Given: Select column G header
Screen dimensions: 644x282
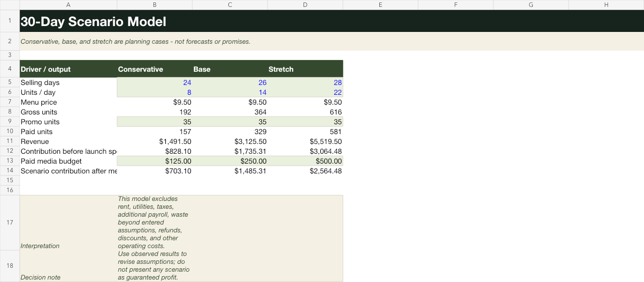Looking at the screenshot, I should click(x=531, y=4).
